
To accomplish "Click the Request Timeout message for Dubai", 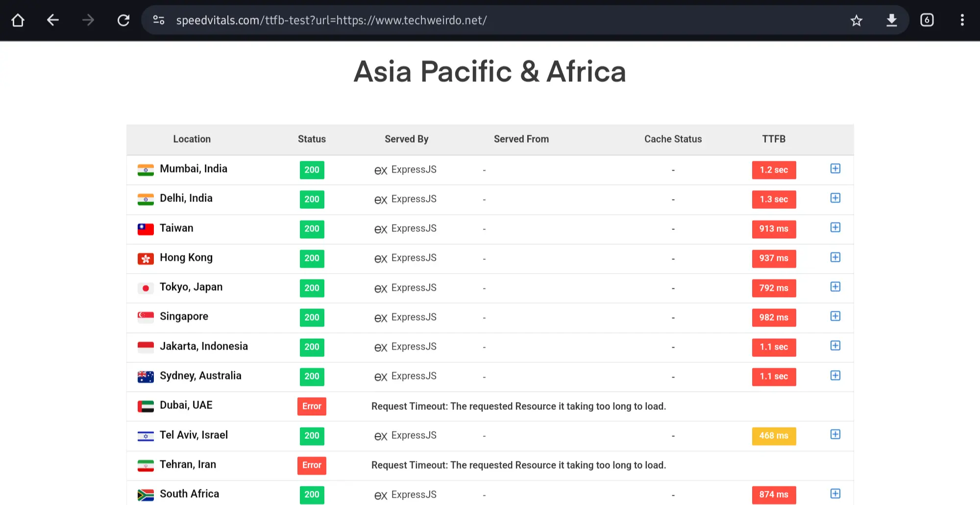I will point(518,406).
